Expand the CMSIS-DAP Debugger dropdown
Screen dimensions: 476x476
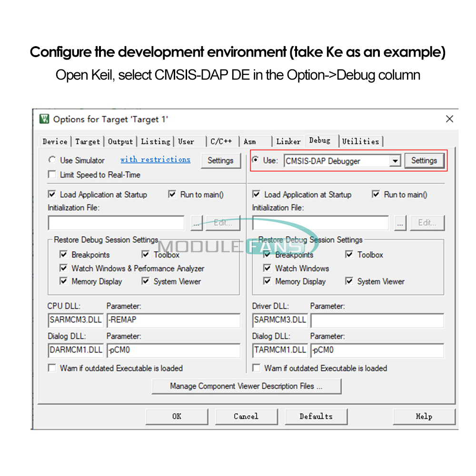395,161
